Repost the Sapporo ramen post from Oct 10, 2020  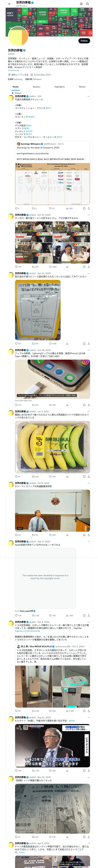point(35,266)
